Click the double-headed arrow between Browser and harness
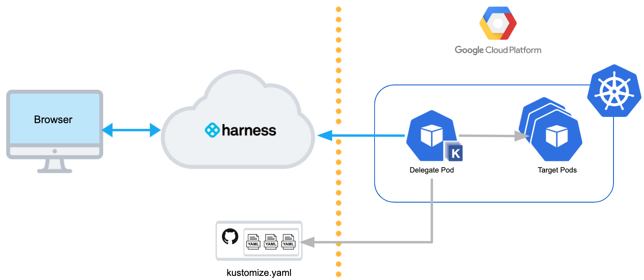This screenshot has height=280, width=644. pyautogui.click(x=131, y=130)
